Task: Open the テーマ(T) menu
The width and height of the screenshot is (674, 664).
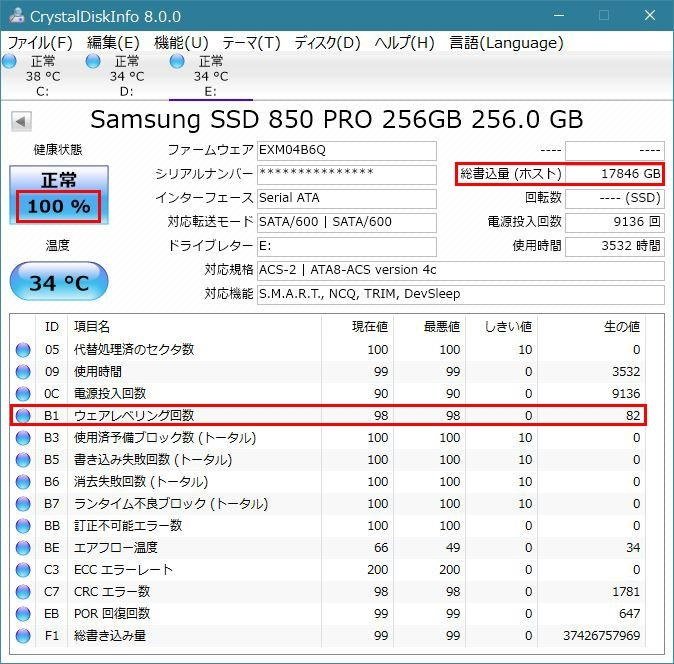Action: [x=251, y=43]
